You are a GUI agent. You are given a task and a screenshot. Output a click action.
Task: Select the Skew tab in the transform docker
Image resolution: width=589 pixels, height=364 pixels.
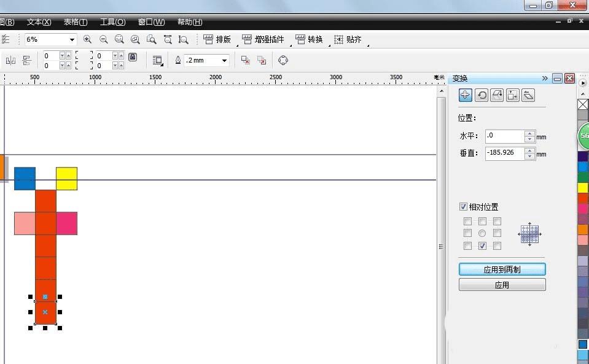[x=528, y=95]
